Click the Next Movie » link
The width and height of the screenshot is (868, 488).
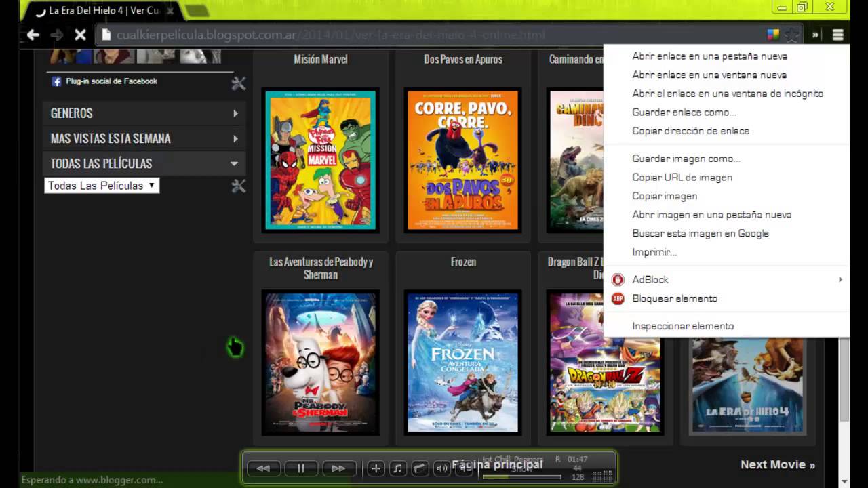[x=778, y=464]
